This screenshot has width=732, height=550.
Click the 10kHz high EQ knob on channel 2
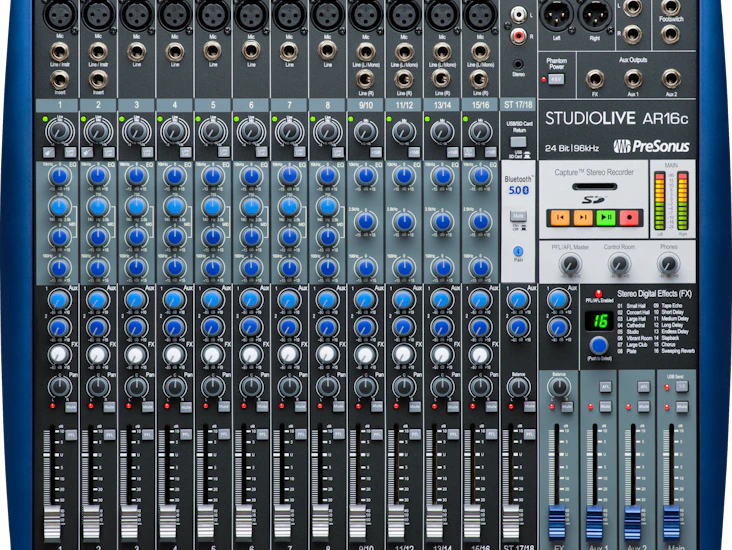pos(98,176)
